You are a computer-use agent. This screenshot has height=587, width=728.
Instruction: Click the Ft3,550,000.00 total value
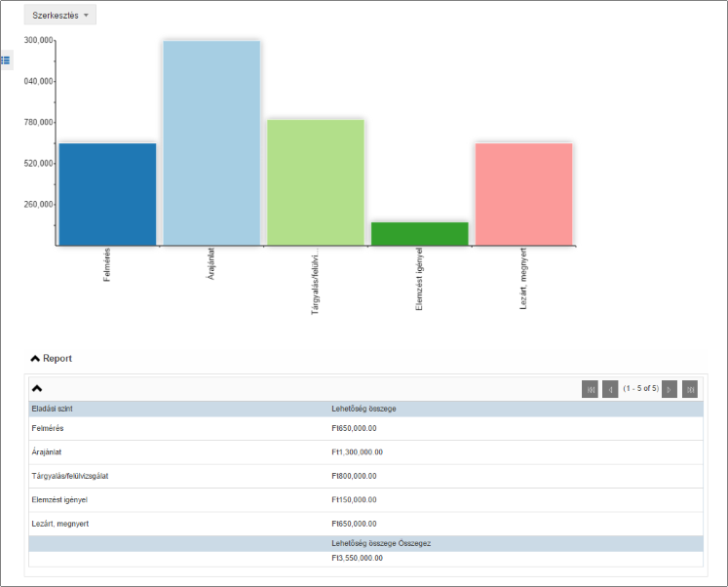tap(358, 558)
